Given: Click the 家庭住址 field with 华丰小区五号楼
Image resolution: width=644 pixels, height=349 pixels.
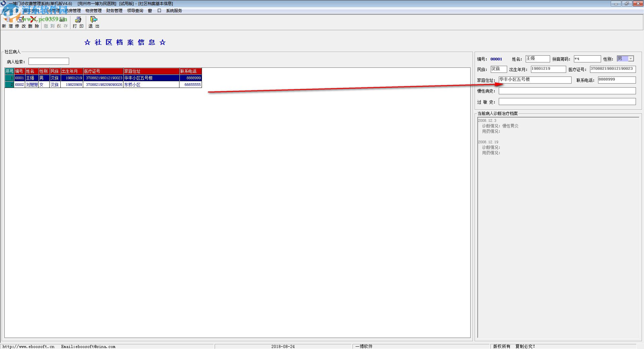Looking at the screenshot, I should click(x=535, y=80).
